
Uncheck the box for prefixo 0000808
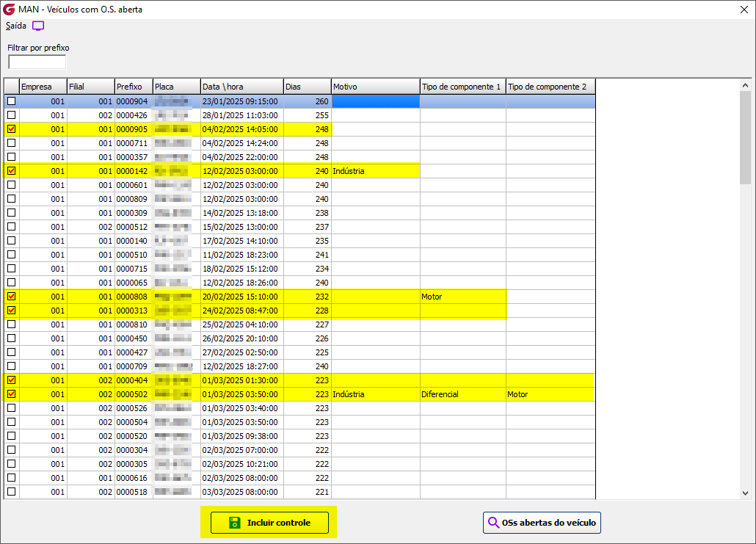12,297
